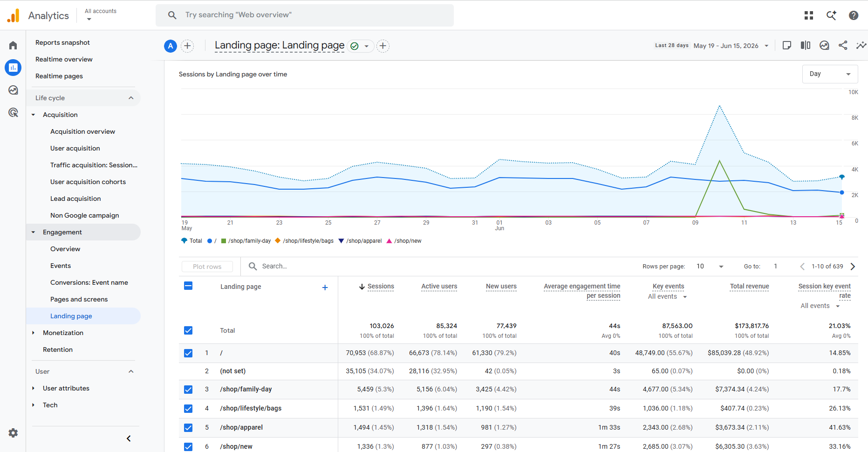Add comparison with plus next to A badge
This screenshot has height=452, width=868.
point(187,46)
